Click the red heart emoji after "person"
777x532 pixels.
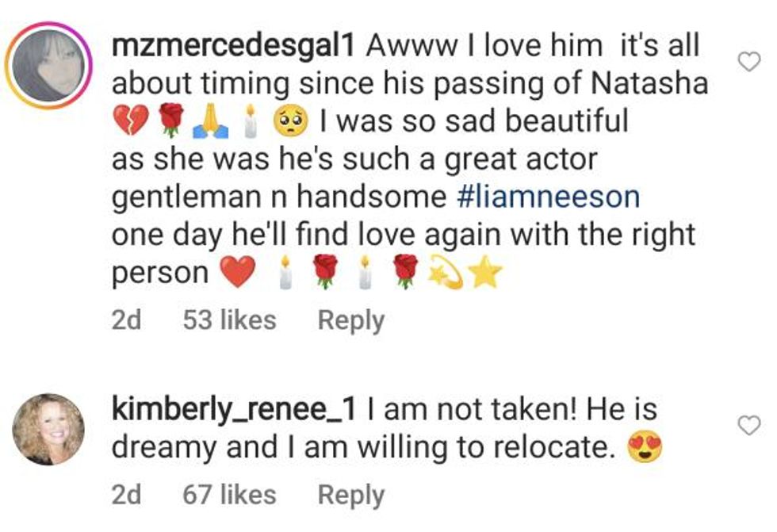pos(237,274)
